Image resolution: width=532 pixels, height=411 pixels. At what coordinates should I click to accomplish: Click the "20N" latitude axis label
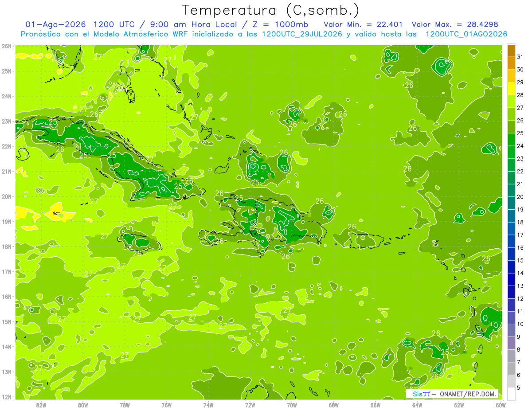pos(6,196)
